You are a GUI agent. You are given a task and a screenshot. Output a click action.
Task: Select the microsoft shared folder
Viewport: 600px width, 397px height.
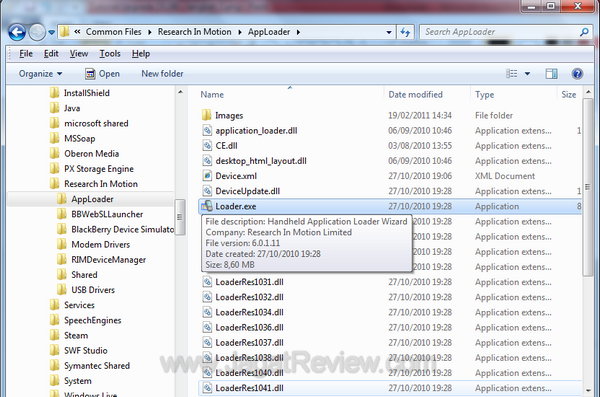[x=96, y=123]
